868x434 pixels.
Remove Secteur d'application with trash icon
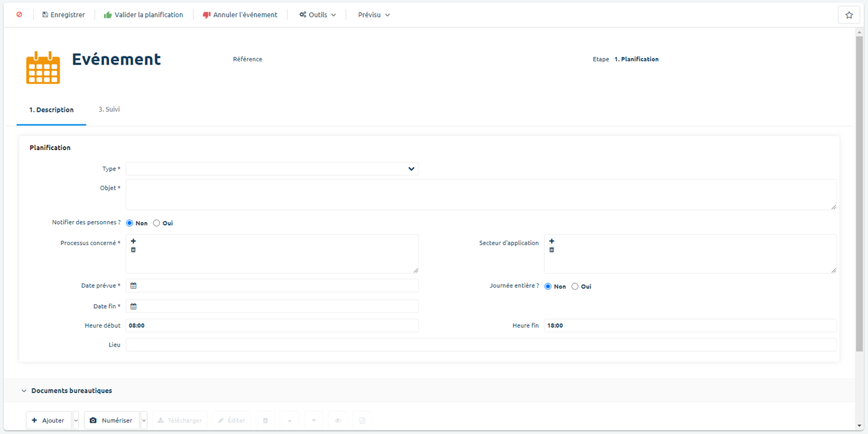[552, 250]
